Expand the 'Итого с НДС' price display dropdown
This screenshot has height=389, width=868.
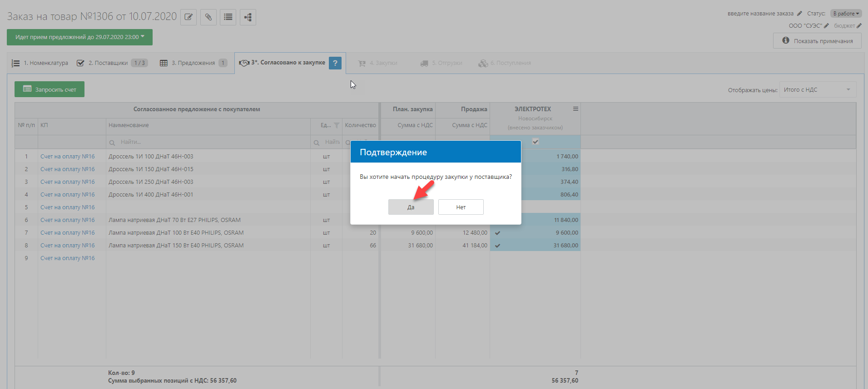pos(818,90)
